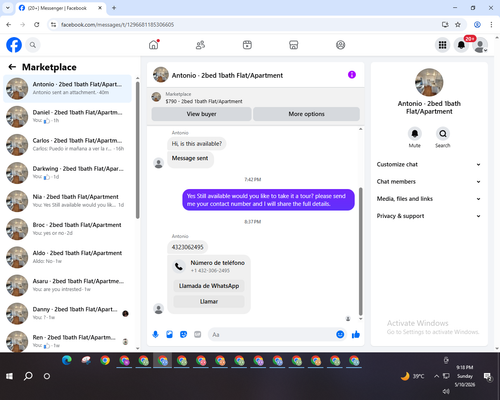
Task: Expand Privacy & support section
Action: [x=429, y=216]
